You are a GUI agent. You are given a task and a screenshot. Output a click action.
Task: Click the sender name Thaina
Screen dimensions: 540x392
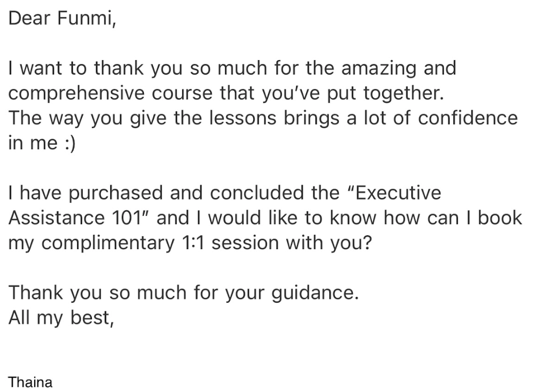click(31, 382)
